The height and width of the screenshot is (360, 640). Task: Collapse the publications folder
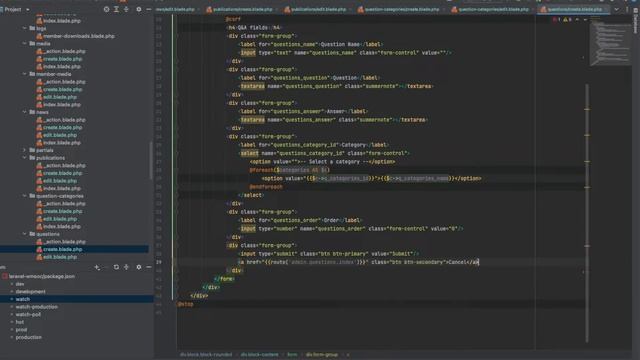pos(24,158)
